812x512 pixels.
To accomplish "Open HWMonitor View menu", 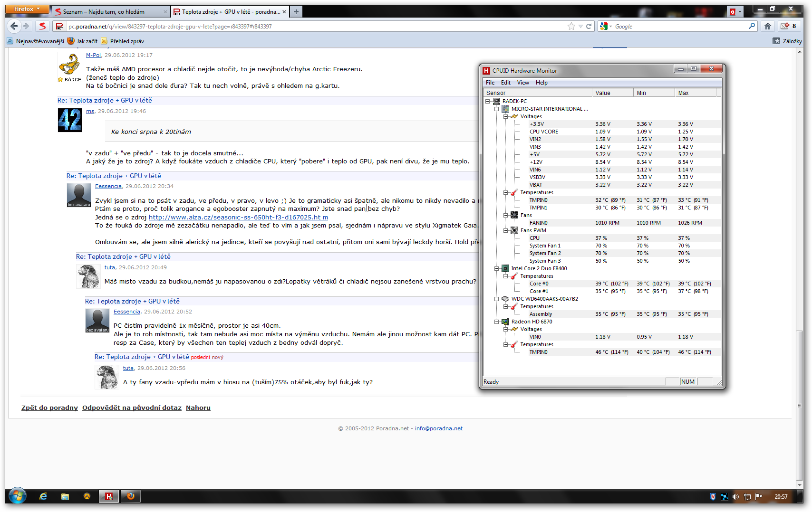I will 523,83.
